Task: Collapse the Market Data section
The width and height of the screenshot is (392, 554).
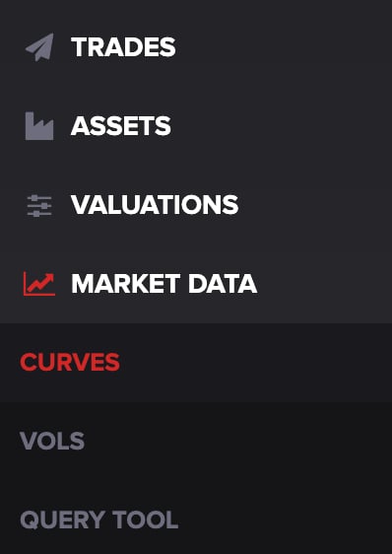Action: coord(196,284)
